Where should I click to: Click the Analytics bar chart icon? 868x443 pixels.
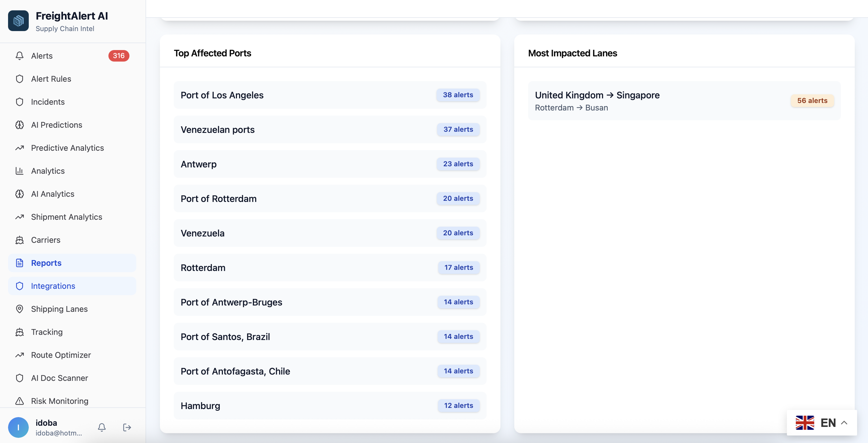(x=20, y=171)
